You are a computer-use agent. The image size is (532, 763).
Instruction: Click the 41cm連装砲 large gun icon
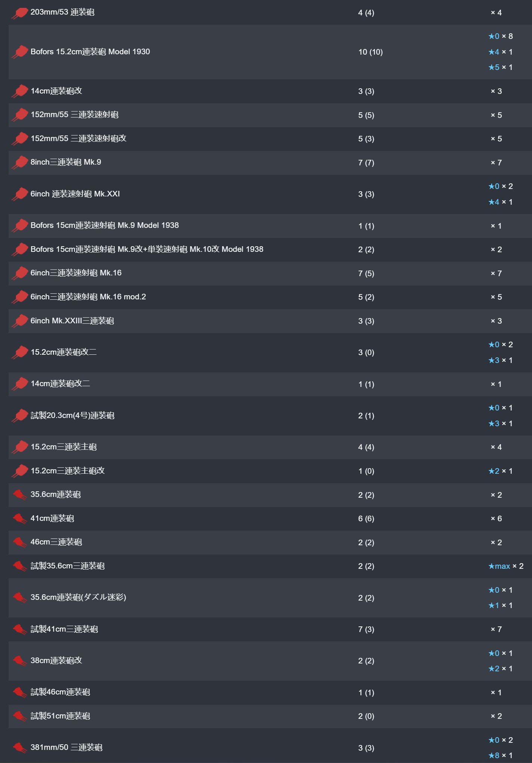coord(20,519)
